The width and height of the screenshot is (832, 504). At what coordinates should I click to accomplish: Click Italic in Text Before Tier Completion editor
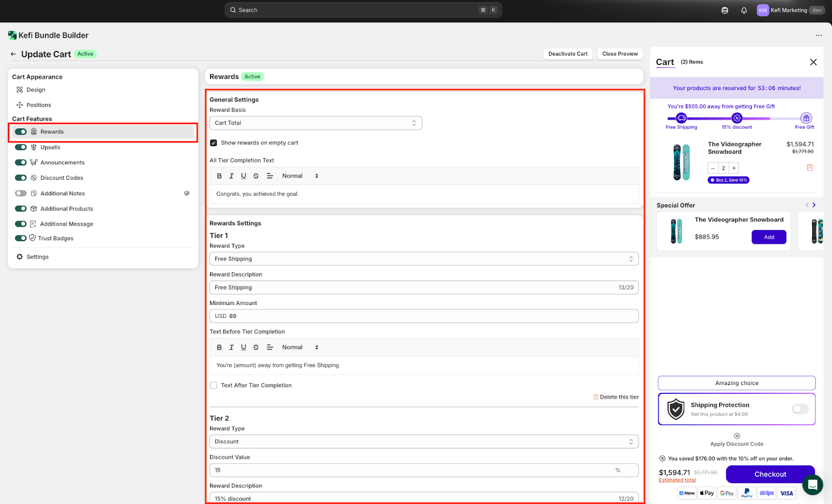(231, 347)
